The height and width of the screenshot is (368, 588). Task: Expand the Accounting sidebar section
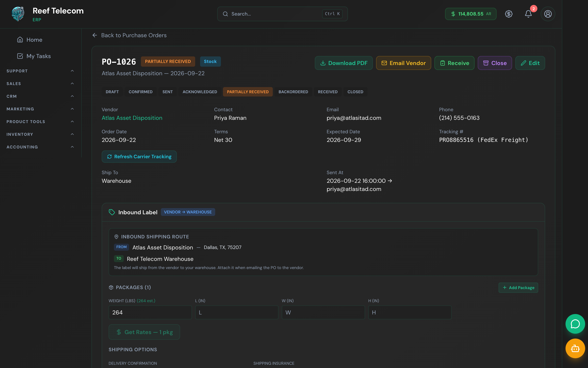coord(41,147)
